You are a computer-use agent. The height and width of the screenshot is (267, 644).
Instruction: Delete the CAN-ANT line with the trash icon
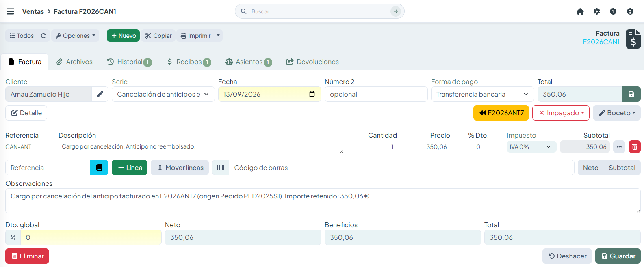point(635,147)
